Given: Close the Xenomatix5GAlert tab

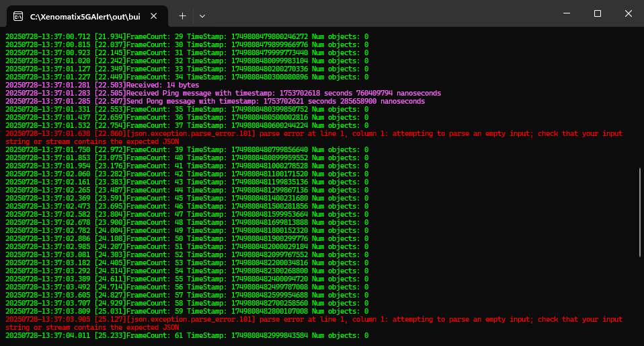Looking at the screenshot, I should point(153,14).
